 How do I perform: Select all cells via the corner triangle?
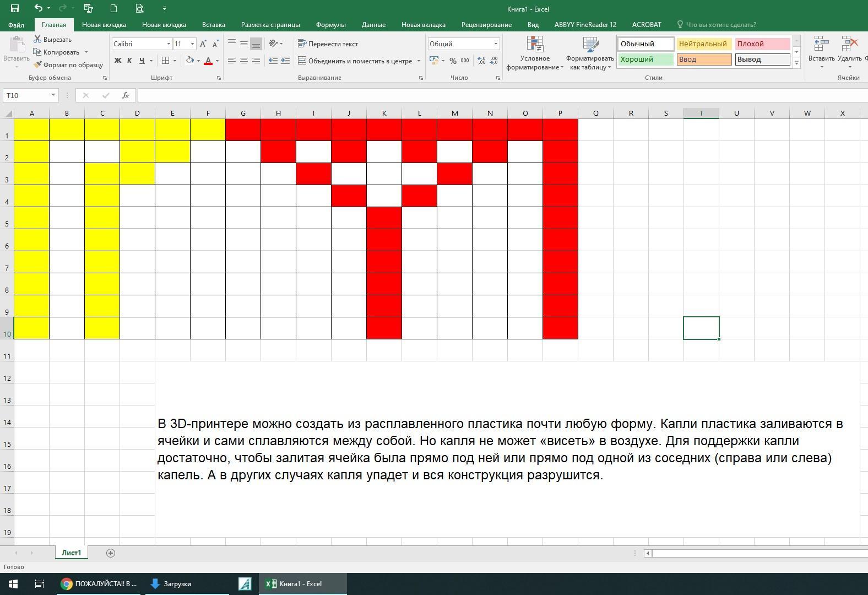7,113
